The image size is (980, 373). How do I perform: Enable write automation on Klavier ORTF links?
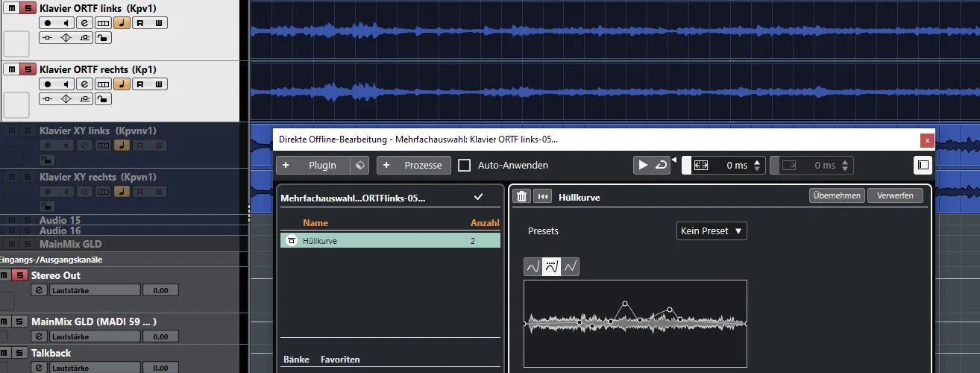(159, 23)
